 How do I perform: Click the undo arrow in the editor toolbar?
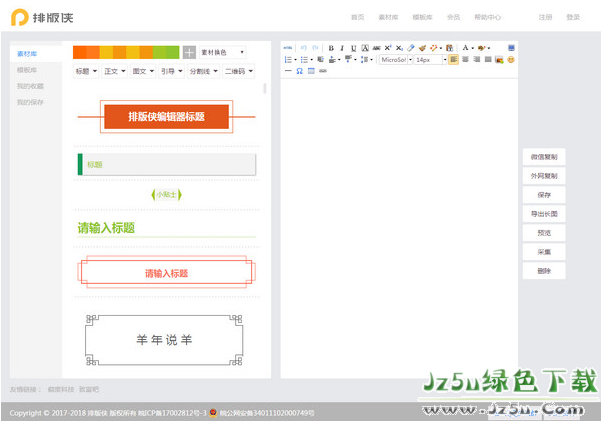tap(304, 48)
